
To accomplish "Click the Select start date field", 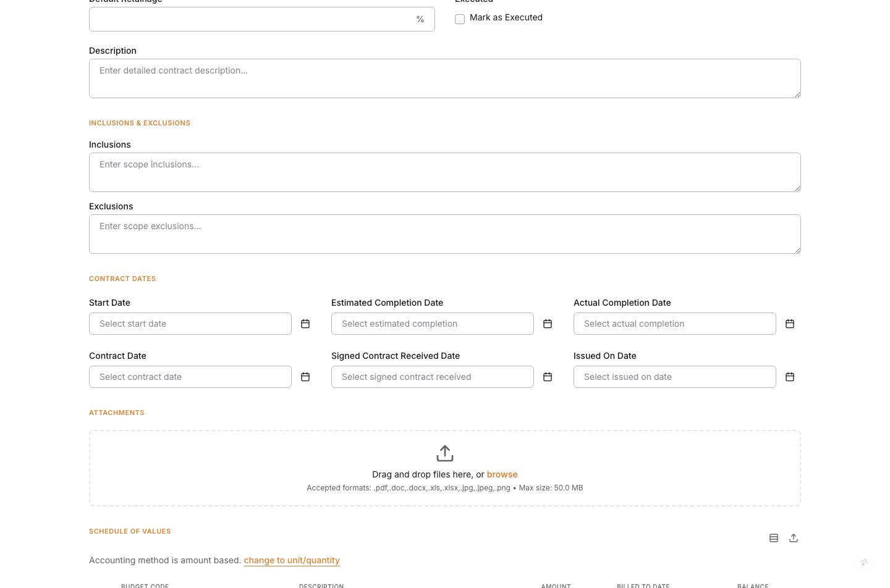I will tap(190, 324).
